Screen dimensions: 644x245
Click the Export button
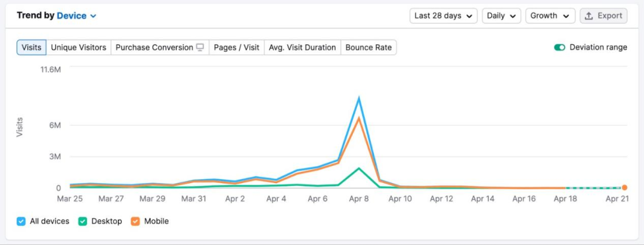pyautogui.click(x=603, y=16)
